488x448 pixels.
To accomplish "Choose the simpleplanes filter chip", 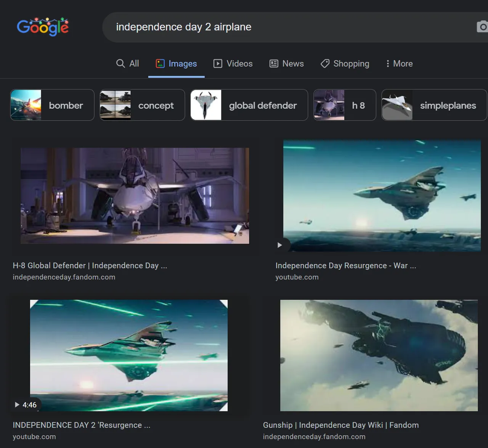I will [x=435, y=105].
